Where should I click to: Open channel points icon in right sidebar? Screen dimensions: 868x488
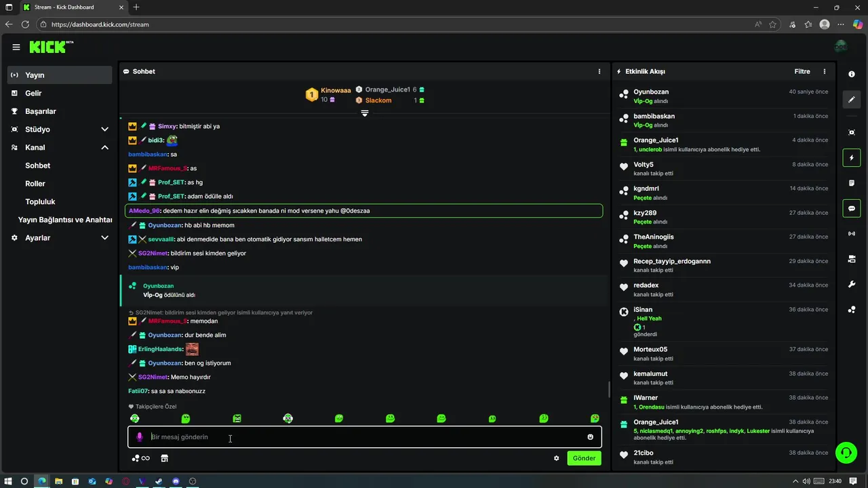click(x=852, y=310)
